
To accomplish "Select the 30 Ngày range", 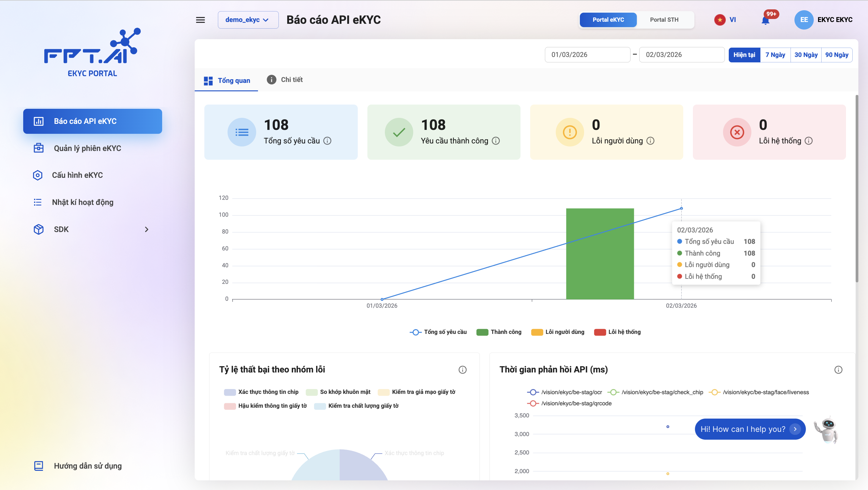I will 806,55.
